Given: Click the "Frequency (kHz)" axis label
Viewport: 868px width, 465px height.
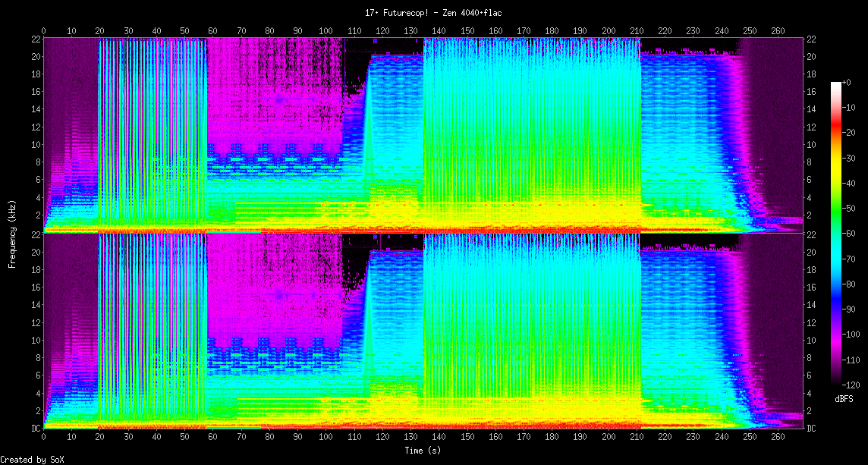Looking at the screenshot, I should (12, 232).
